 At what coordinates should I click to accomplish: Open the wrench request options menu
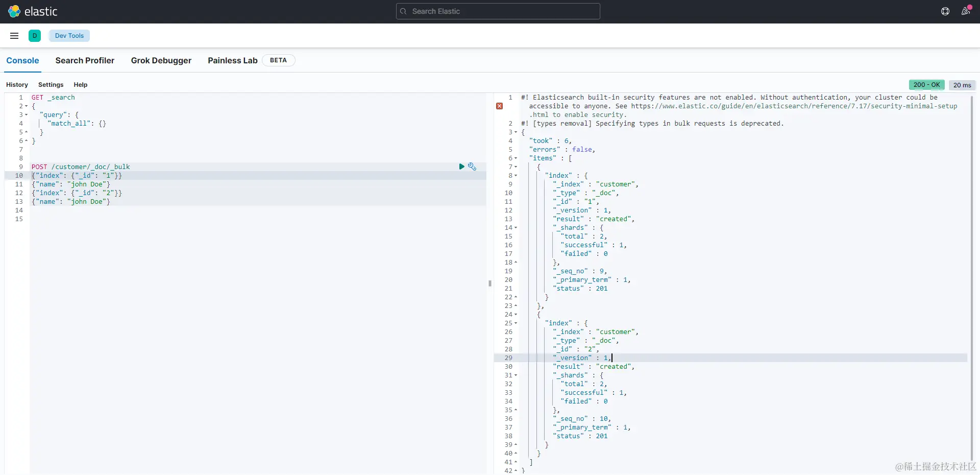[x=472, y=167]
